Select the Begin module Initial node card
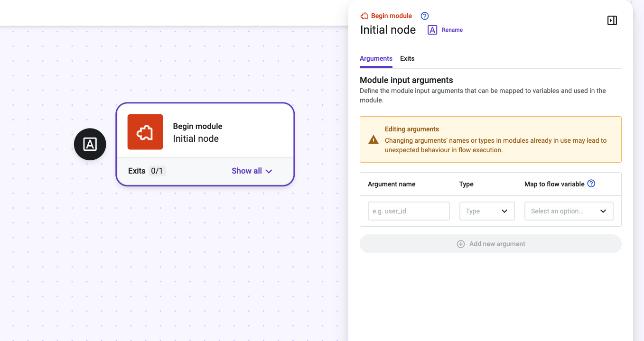The height and width of the screenshot is (341, 644). coord(205,144)
